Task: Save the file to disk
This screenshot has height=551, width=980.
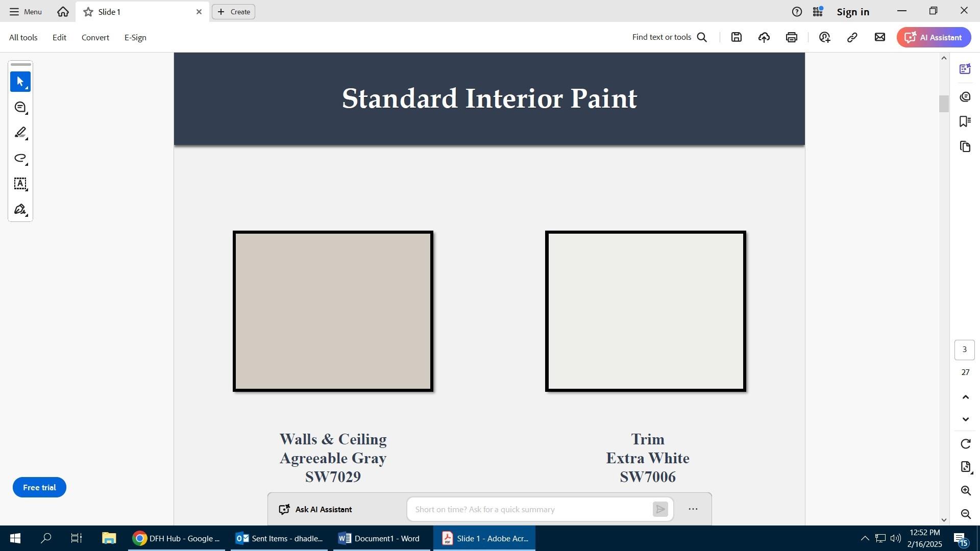Action: click(x=736, y=37)
